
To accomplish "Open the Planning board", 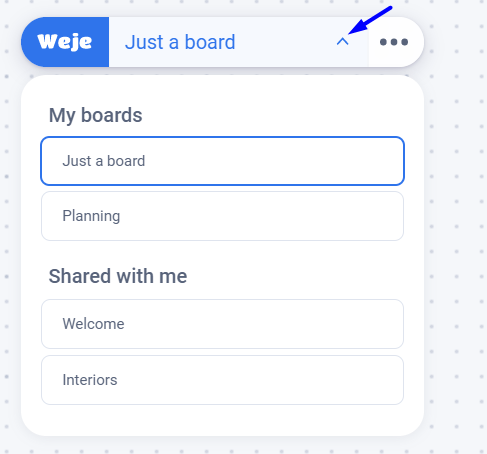I will tap(222, 216).
